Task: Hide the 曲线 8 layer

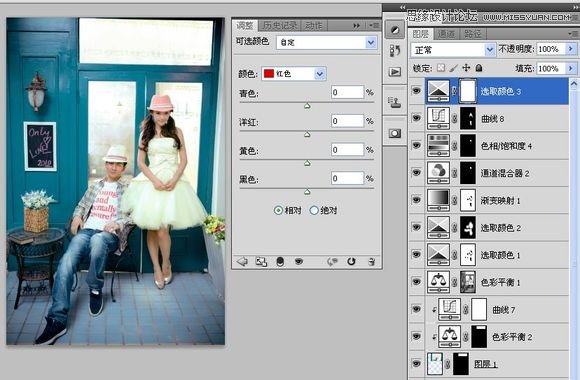Action: [416, 118]
